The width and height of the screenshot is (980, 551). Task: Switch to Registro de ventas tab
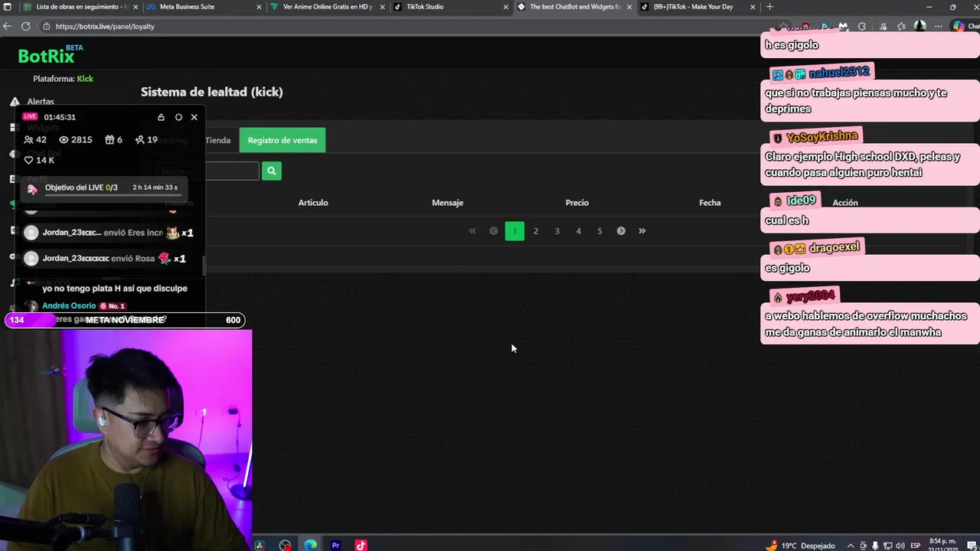(282, 140)
